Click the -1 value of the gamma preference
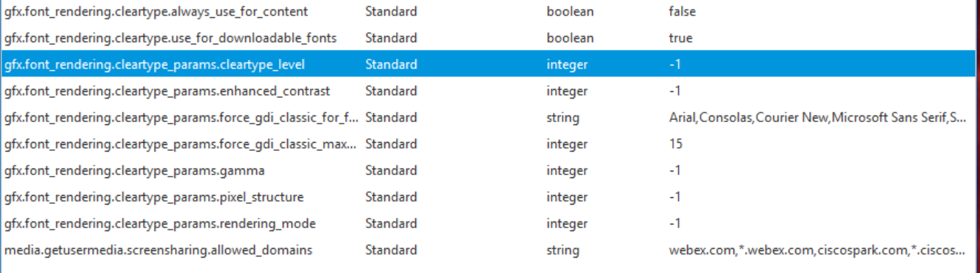 675,171
